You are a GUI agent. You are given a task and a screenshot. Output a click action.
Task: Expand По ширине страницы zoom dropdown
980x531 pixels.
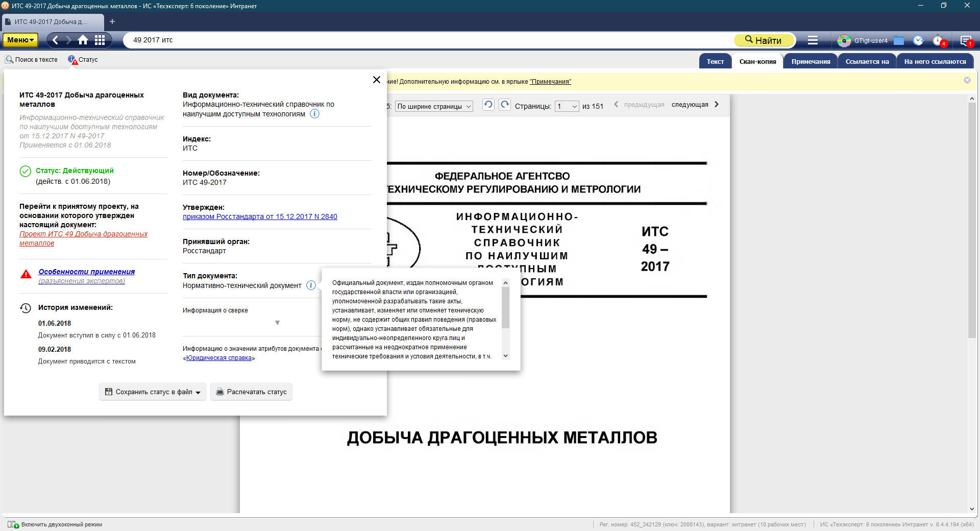[434, 106]
